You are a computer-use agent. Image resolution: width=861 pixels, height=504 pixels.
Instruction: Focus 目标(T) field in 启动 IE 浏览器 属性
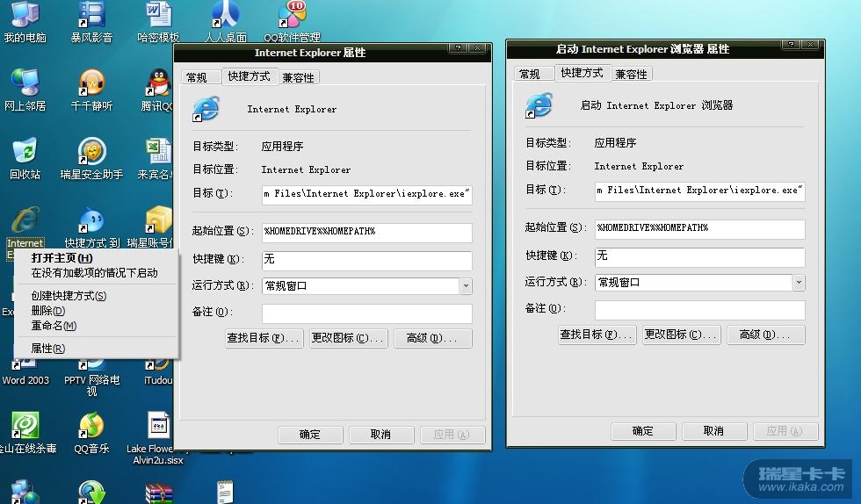[700, 191]
